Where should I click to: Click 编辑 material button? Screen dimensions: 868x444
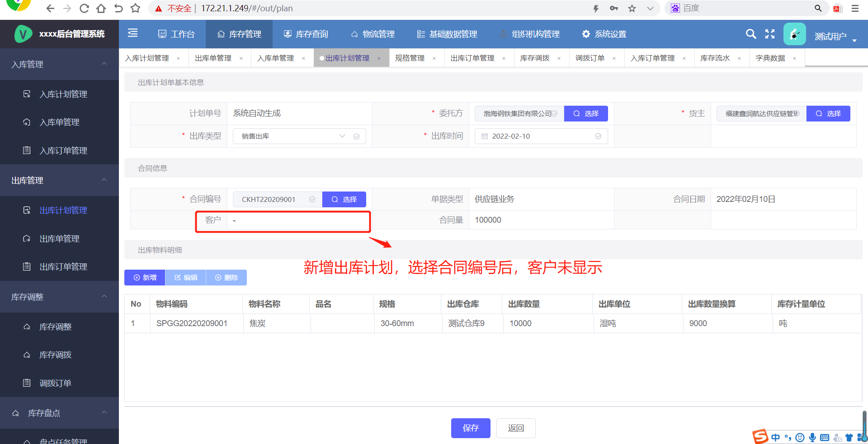point(185,277)
